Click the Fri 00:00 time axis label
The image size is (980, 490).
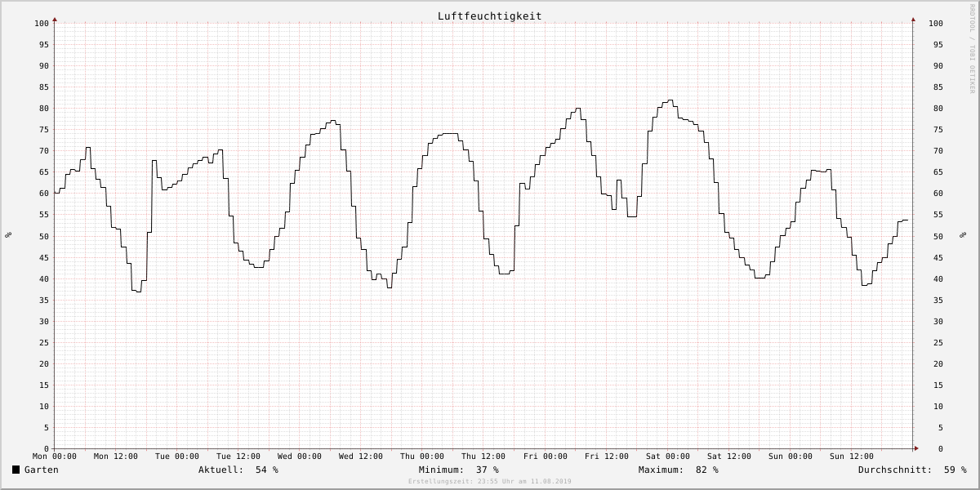(x=546, y=457)
